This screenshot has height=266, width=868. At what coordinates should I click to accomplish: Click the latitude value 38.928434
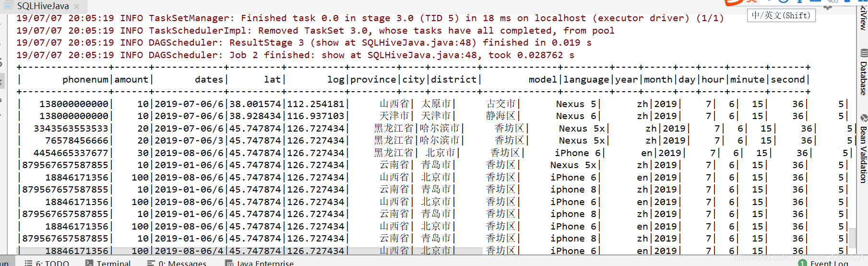click(255, 116)
